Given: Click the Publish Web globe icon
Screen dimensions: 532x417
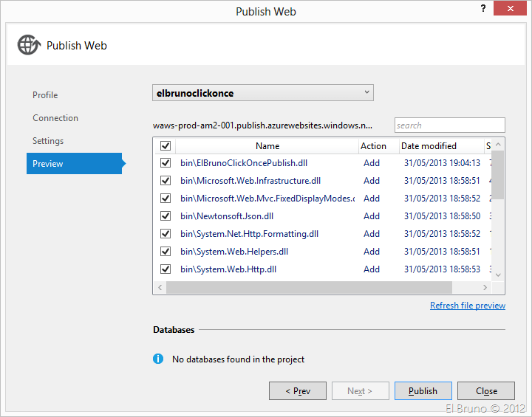Looking at the screenshot, I should click(x=29, y=45).
